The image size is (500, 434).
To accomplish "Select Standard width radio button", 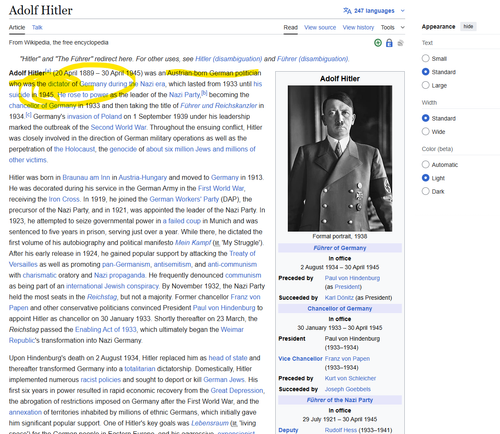I will click(x=425, y=118).
